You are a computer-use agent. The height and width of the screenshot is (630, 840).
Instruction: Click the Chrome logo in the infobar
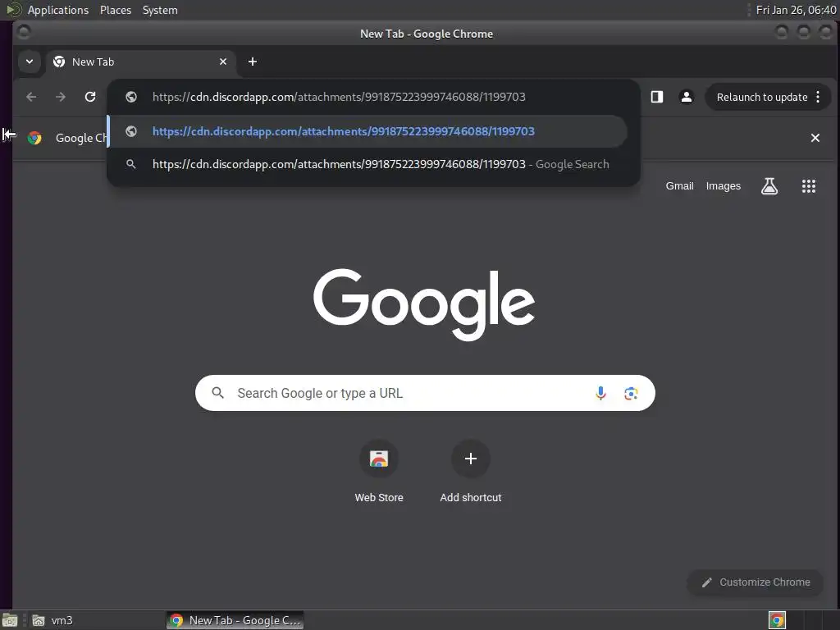pos(34,138)
